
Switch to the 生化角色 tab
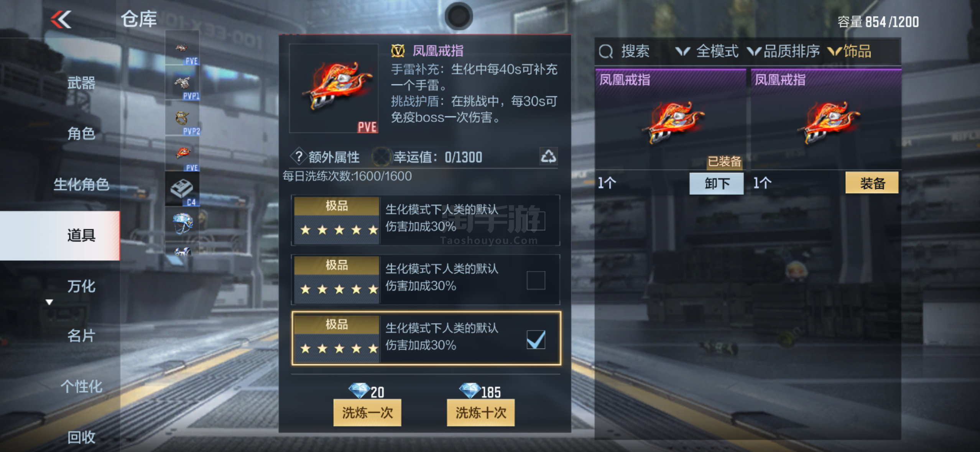pyautogui.click(x=81, y=184)
